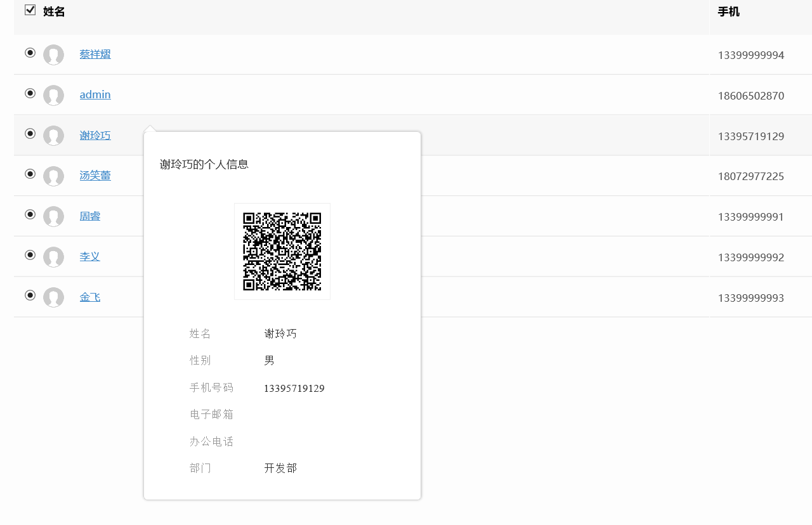The image size is (812, 525).
Task: Click the avatar icon next to admin
Action: (x=53, y=95)
